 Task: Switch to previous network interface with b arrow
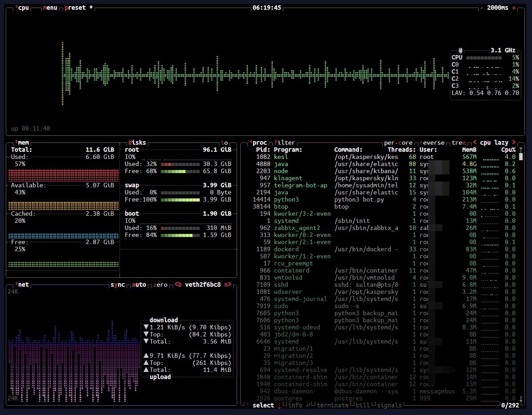pyautogui.click(x=178, y=285)
